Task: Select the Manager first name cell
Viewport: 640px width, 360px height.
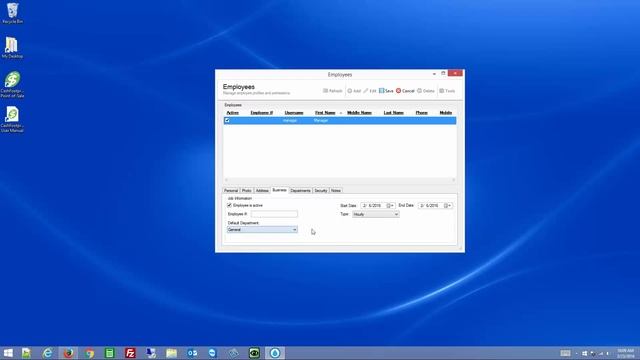Action: [321, 120]
